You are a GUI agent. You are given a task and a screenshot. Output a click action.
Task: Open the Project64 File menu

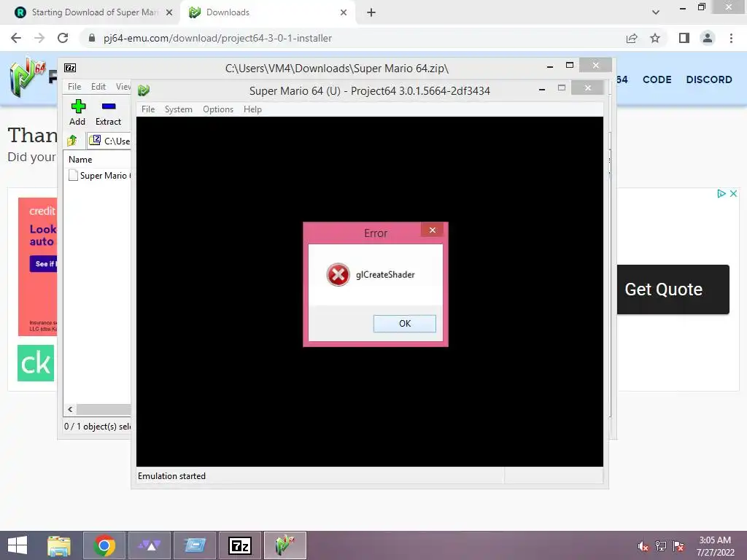148,109
